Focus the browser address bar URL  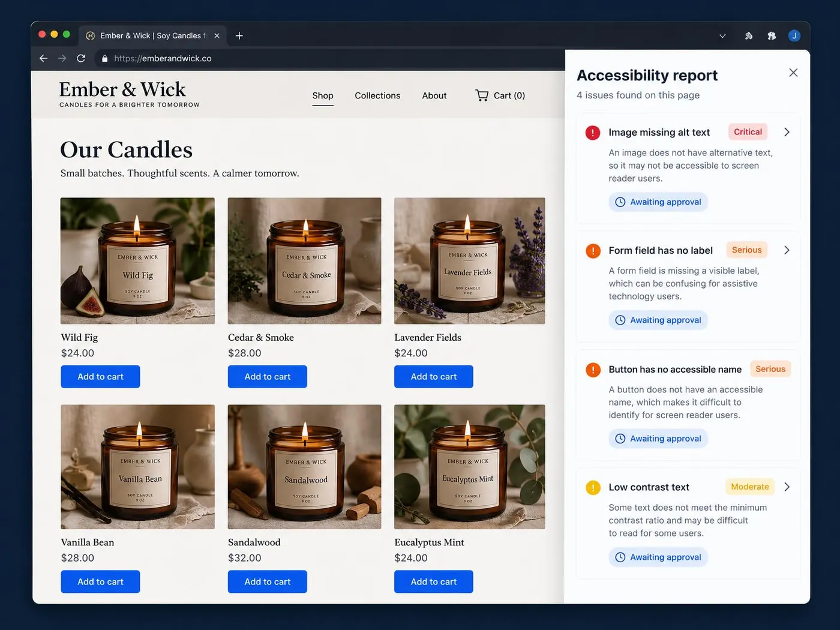point(163,58)
